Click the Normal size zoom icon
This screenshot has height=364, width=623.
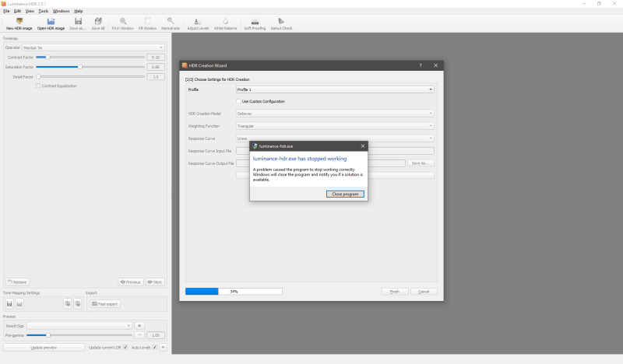point(171,21)
